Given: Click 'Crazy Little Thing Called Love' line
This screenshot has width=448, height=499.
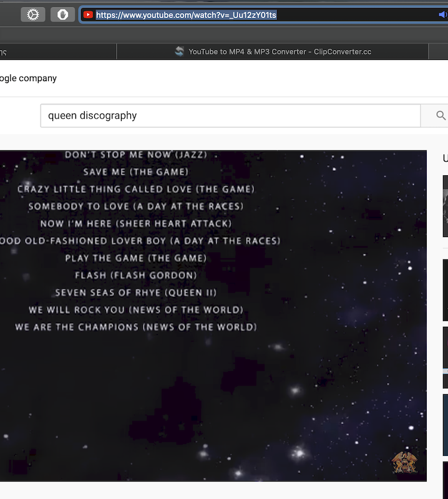Looking at the screenshot, I should click(x=136, y=189).
